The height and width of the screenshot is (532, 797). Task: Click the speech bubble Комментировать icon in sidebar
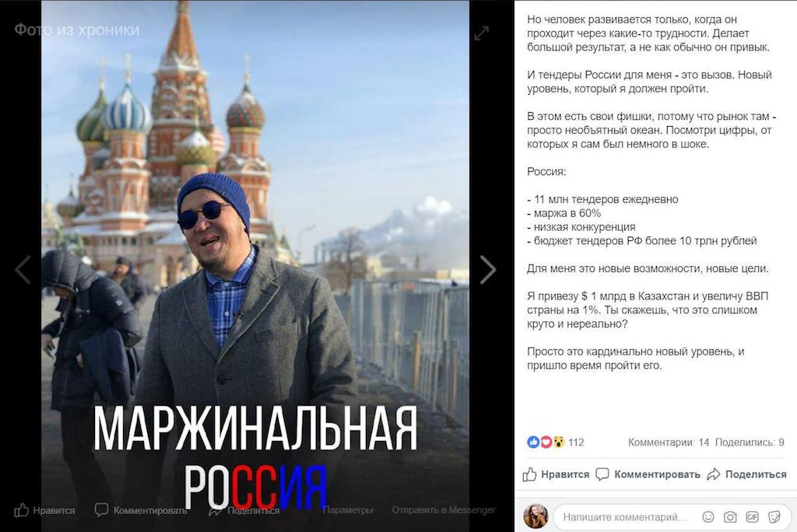tap(602, 474)
